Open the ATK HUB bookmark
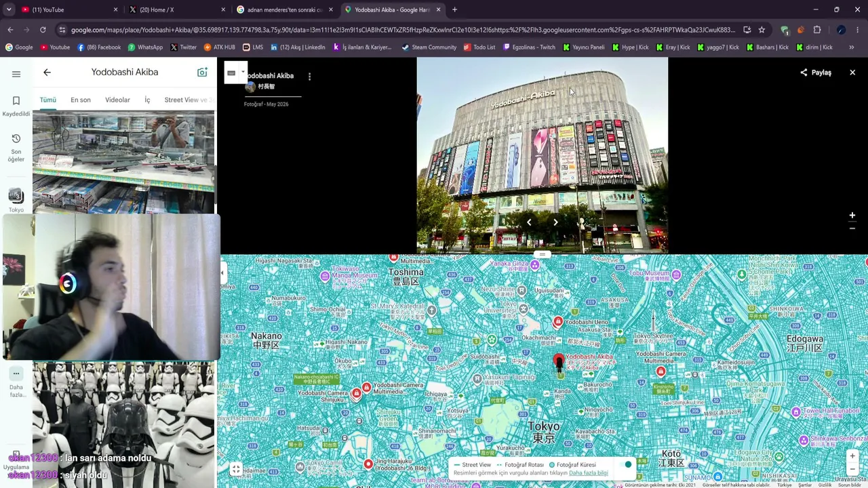 point(219,47)
